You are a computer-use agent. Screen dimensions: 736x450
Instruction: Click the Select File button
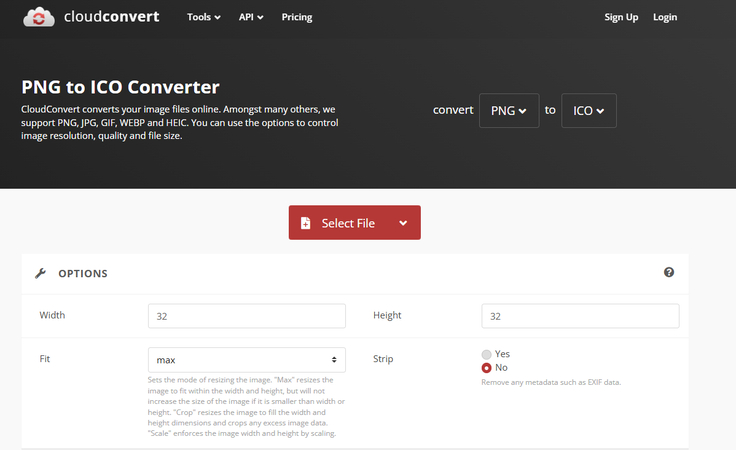pos(354,222)
